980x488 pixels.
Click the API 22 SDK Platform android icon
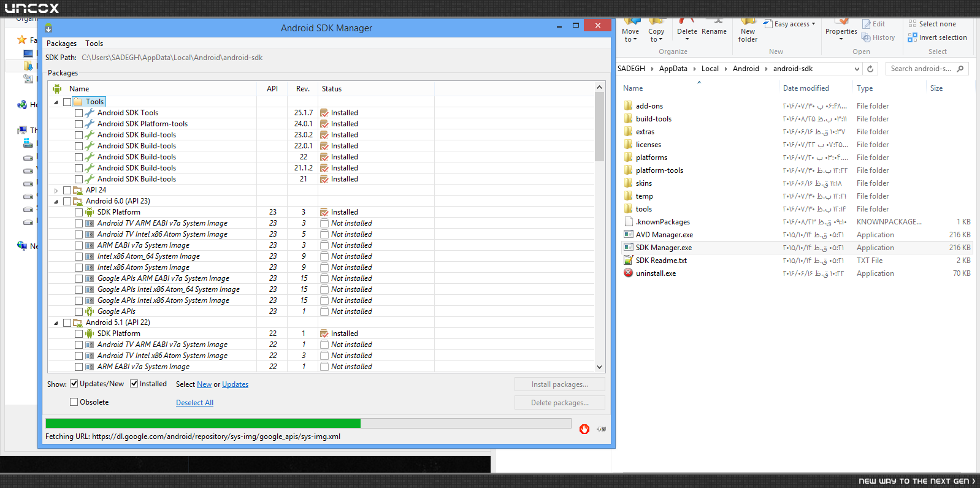[90, 334]
